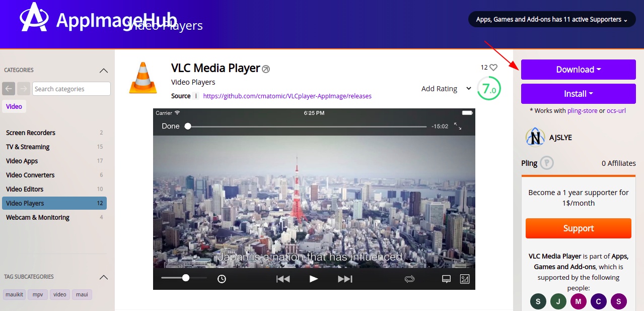The image size is (644, 311).
Task: Click the VLC video screenshot thumbnail
Action: coord(314,199)
